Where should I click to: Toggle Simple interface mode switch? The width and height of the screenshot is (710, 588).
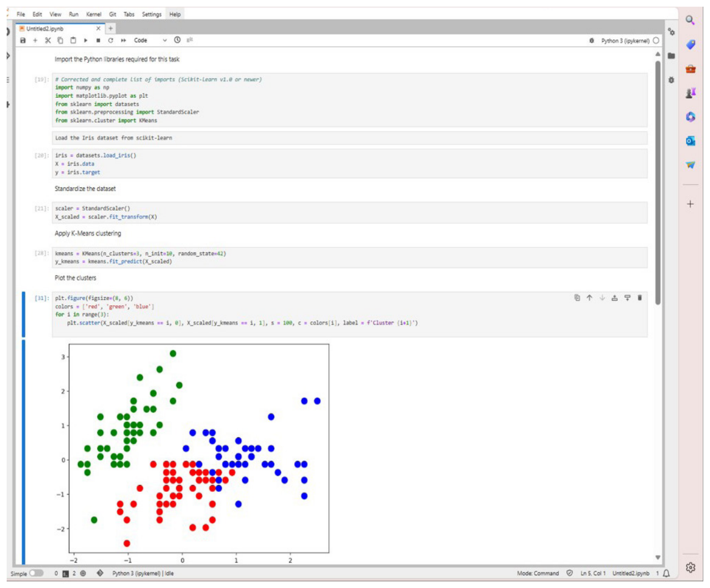pyautogui.click(x=36, y=573)
